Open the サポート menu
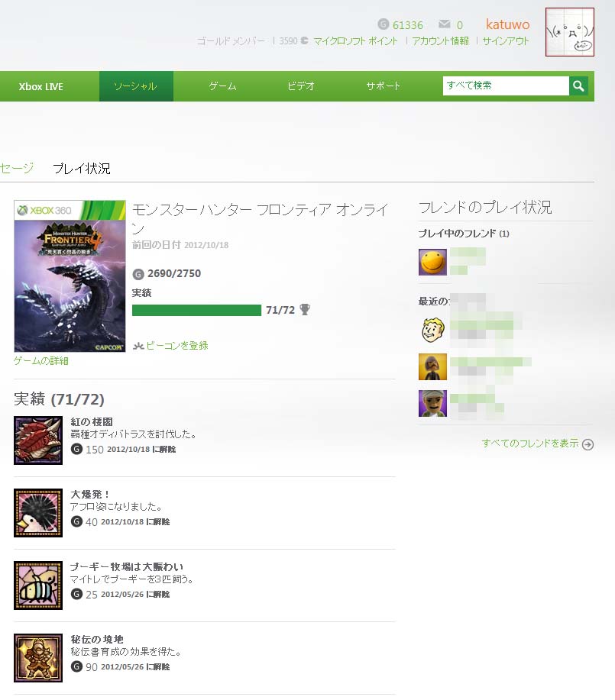 click(x=383, y=86)
